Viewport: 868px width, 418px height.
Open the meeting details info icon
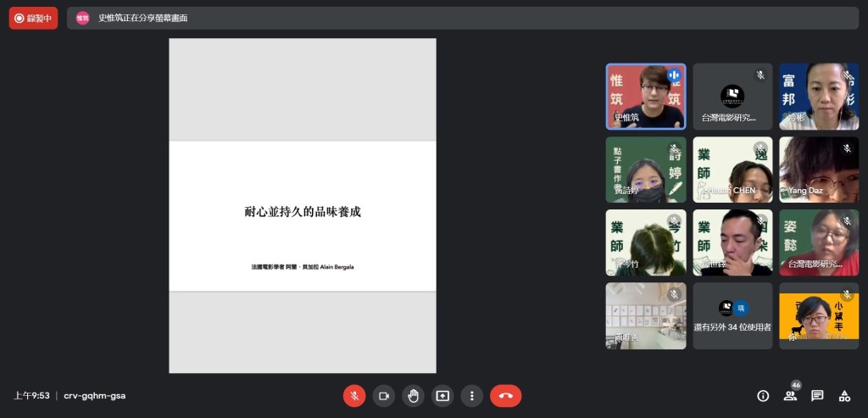pyautogui.click(x=763, y=395)
